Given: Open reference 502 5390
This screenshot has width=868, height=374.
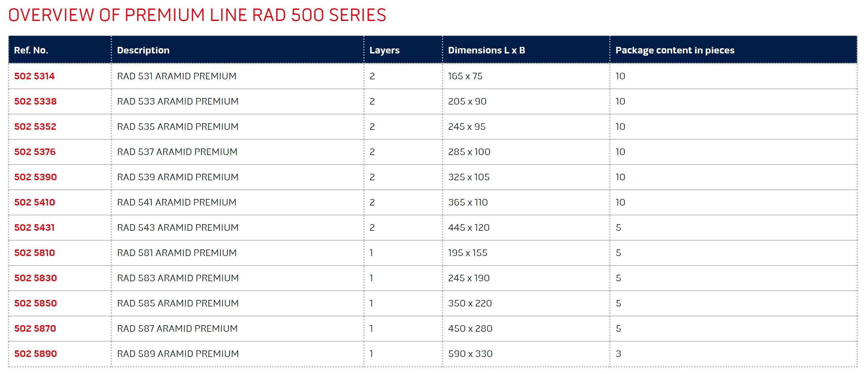Looking at the screenshot, I should [35, 177].
